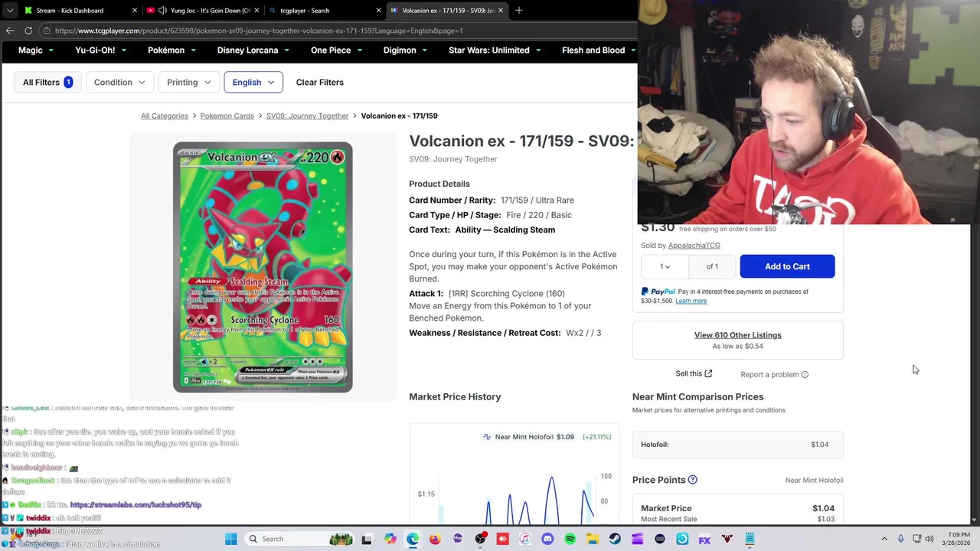
Task: Open File Explorer from the taskbar
Action: [x=593, y=539]
